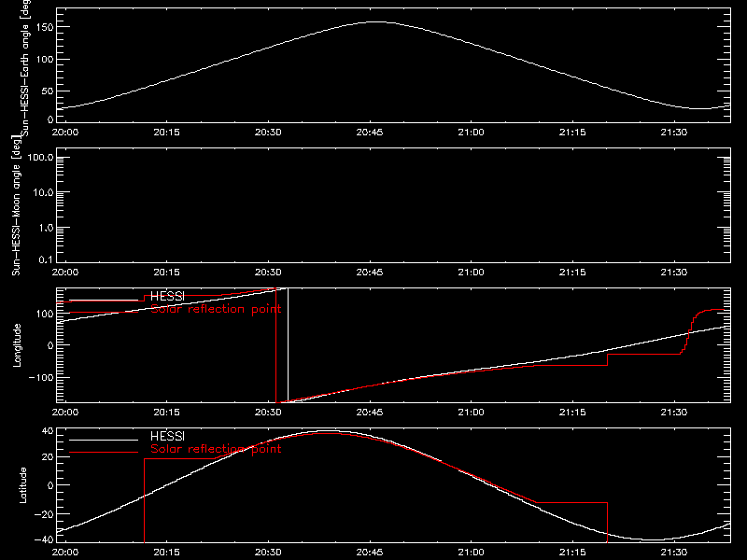Click 21:30 under the Earth angle plot
The width and height of the screenshot is (747, 560).
[x=674, y=132]
